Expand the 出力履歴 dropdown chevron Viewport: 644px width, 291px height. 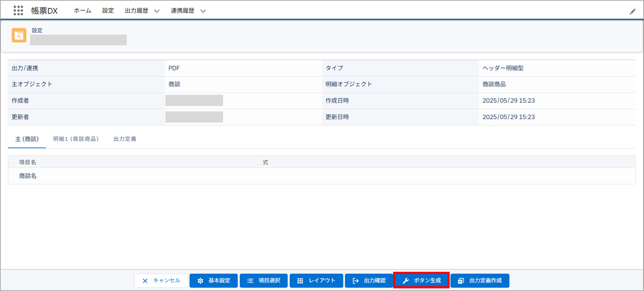157,11
